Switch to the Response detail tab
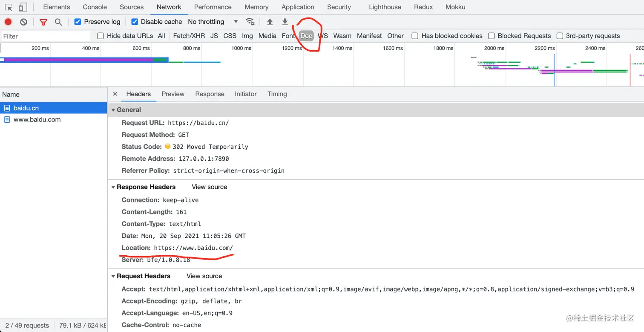Image resolution: width=644 pixels, height=332 pixels. [x=210, y=94]
